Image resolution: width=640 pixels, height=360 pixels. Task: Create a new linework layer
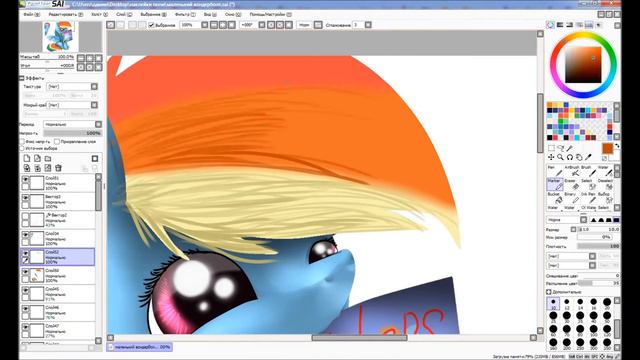pos(38,158)
